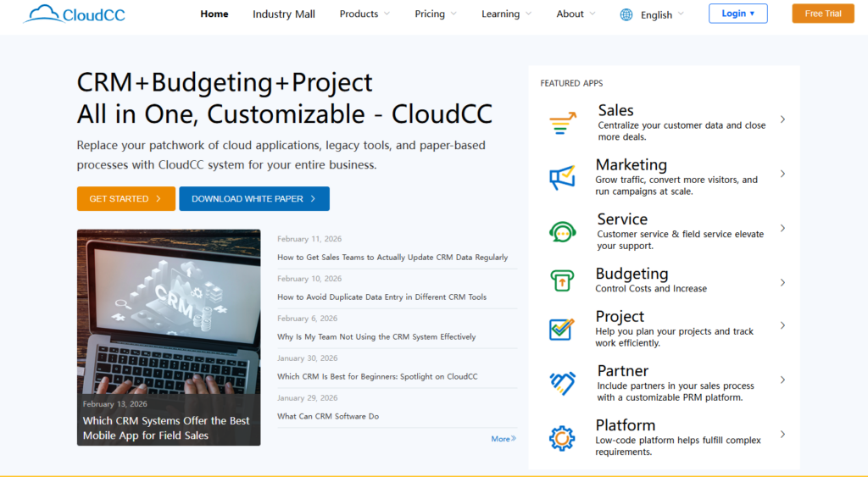Viewport: 868px width, 477px height.
Task: Go to the Industry Mall menu item
Action: pos(283,14)
